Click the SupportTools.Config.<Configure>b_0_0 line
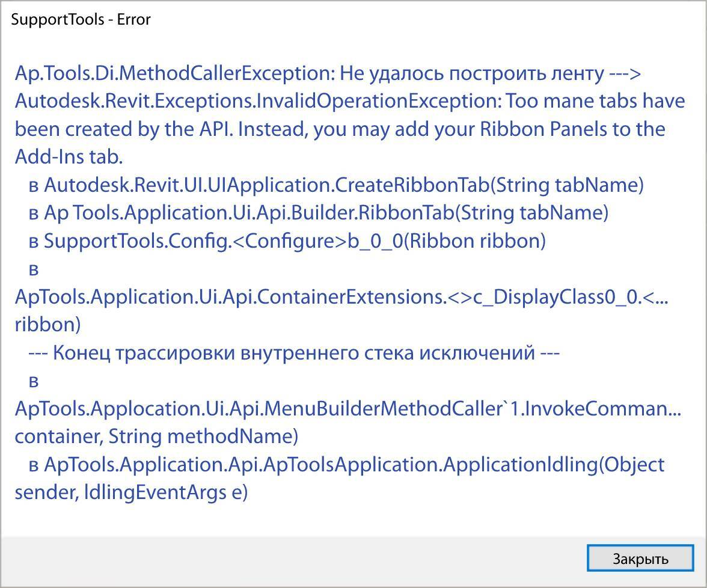707x588 pixels. tap(295, 241)
